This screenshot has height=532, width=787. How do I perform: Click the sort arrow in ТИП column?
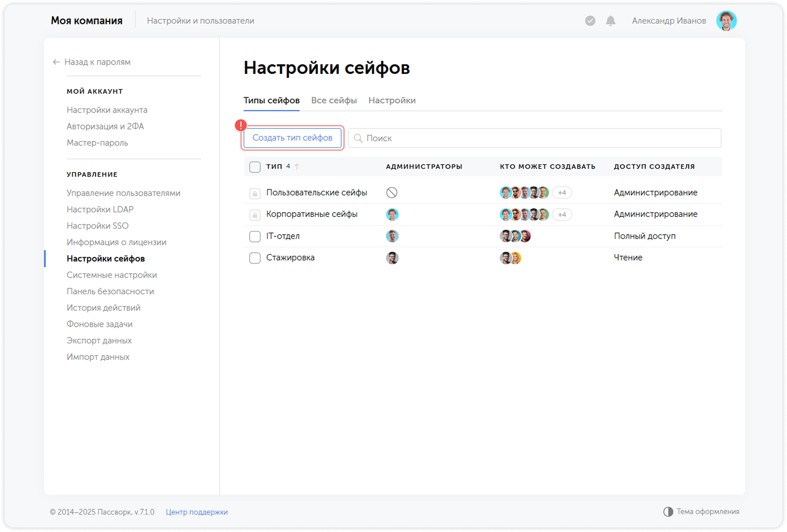pos(297,167)
